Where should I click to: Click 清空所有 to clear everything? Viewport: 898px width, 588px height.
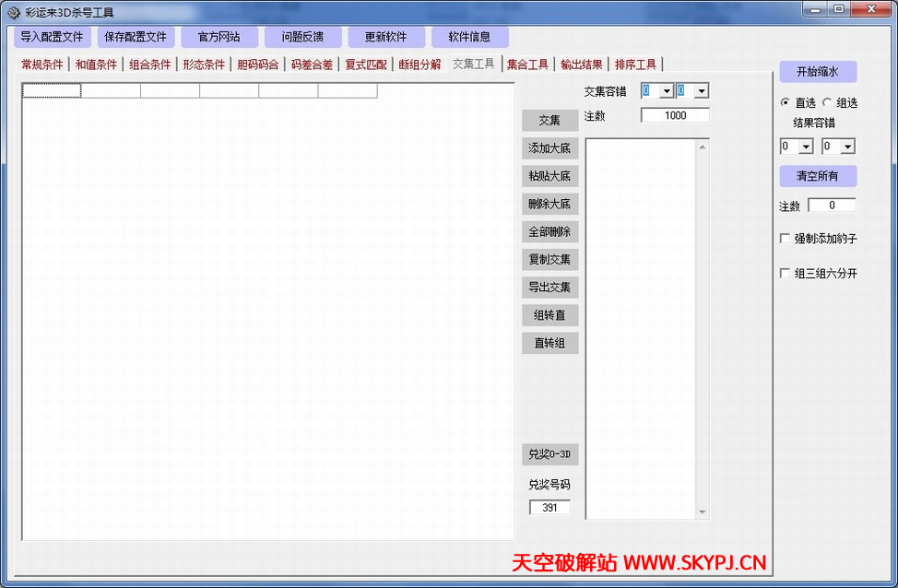[818, 176]
